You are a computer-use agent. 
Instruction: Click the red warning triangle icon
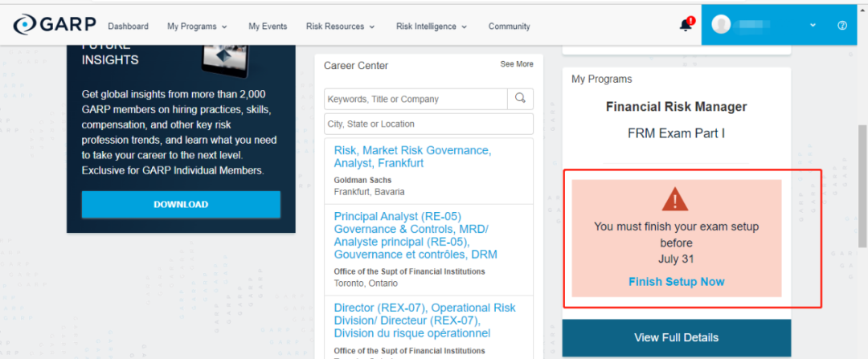[x=675, y=200]
